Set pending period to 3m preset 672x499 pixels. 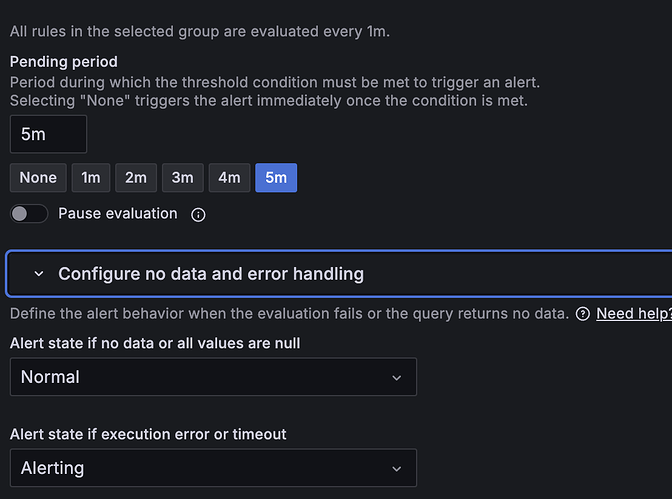pos(183,177)
